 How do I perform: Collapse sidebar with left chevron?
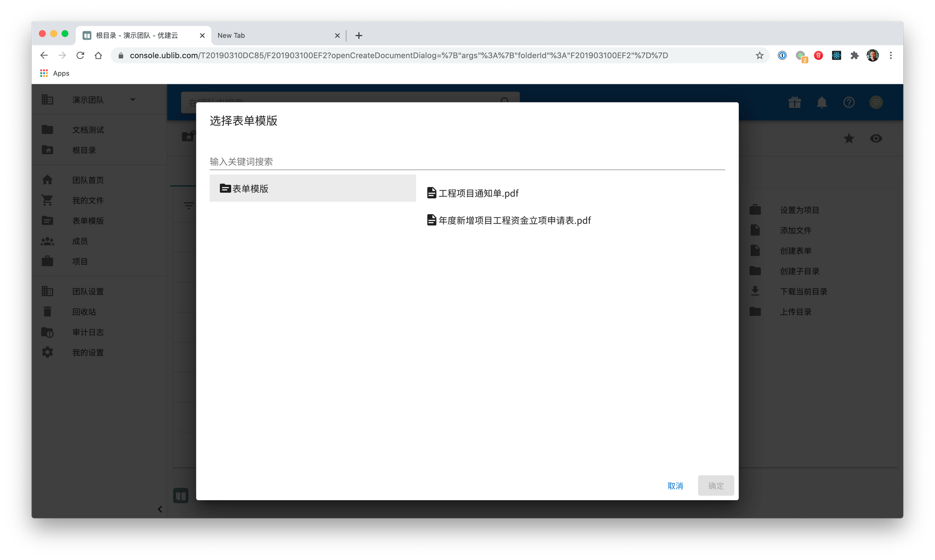pos(160,509)
